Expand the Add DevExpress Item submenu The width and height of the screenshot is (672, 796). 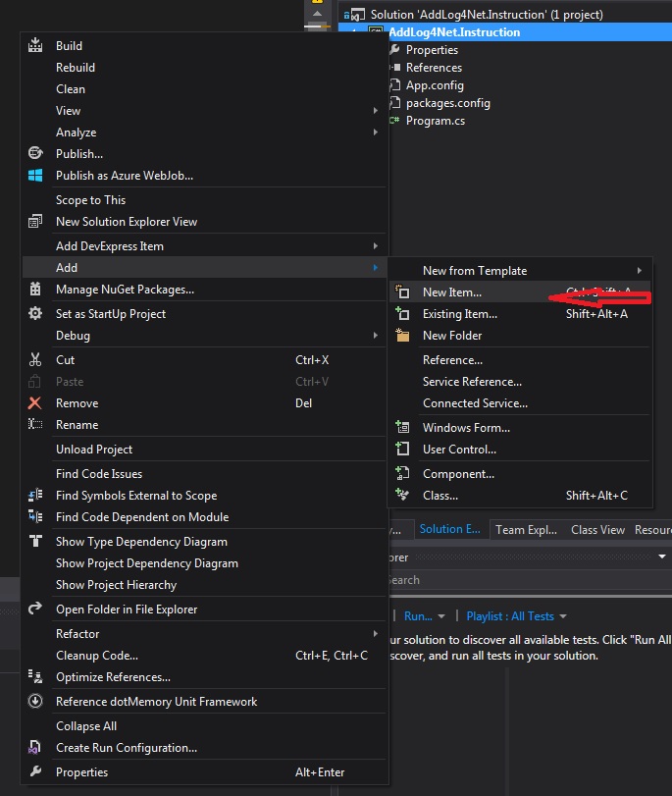[376, 246]
